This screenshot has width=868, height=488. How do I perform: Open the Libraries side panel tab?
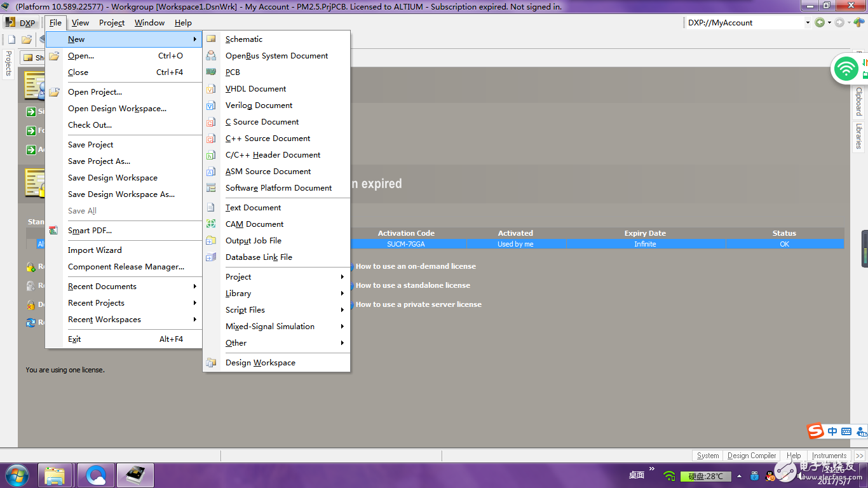(858, 135)
